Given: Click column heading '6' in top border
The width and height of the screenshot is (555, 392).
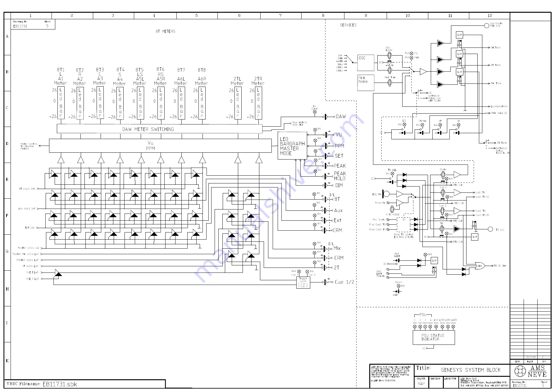Looking at the screenshot, I should click(239, 15).
